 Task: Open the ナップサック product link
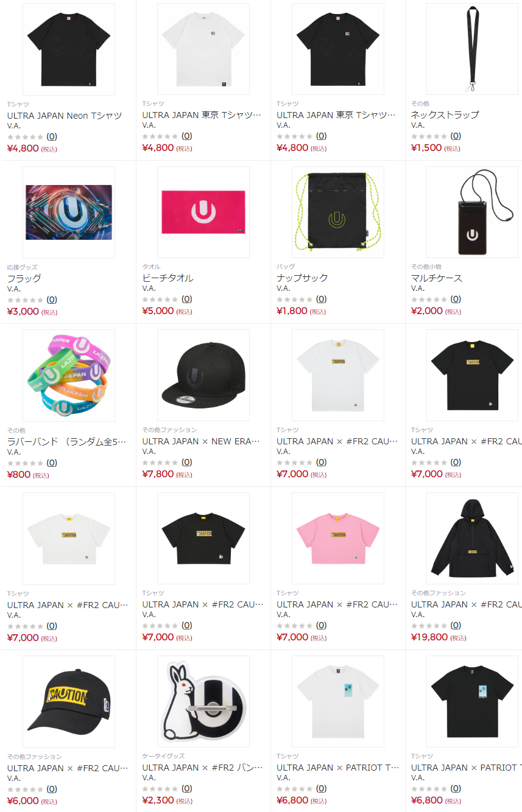pyautogui.click(x=302, y=278)
